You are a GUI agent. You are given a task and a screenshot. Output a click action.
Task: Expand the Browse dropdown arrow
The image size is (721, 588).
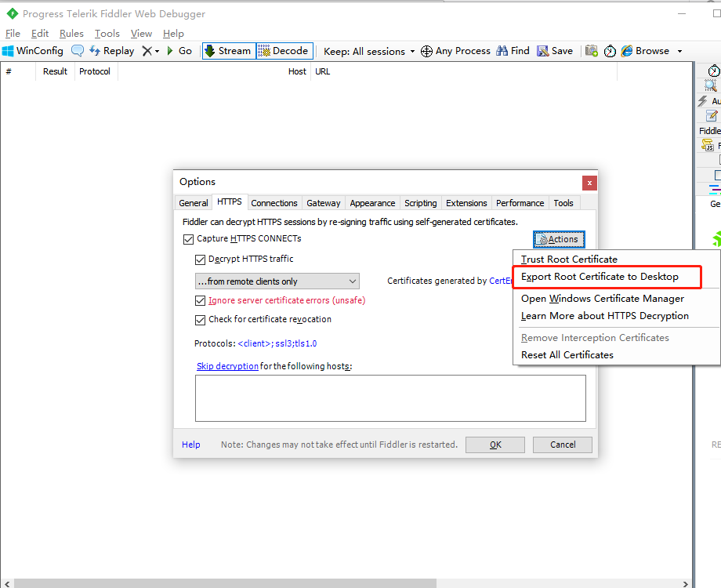[x=679, y=52]
